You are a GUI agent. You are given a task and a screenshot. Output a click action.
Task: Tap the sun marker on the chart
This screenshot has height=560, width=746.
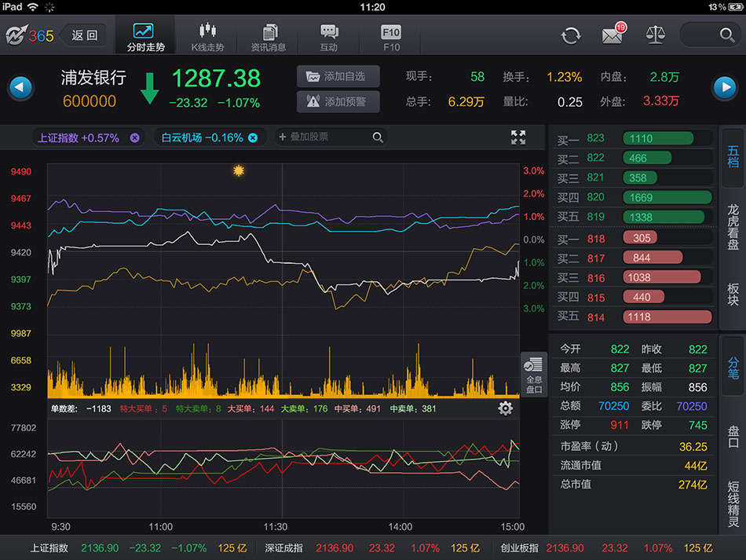(239, 170)
